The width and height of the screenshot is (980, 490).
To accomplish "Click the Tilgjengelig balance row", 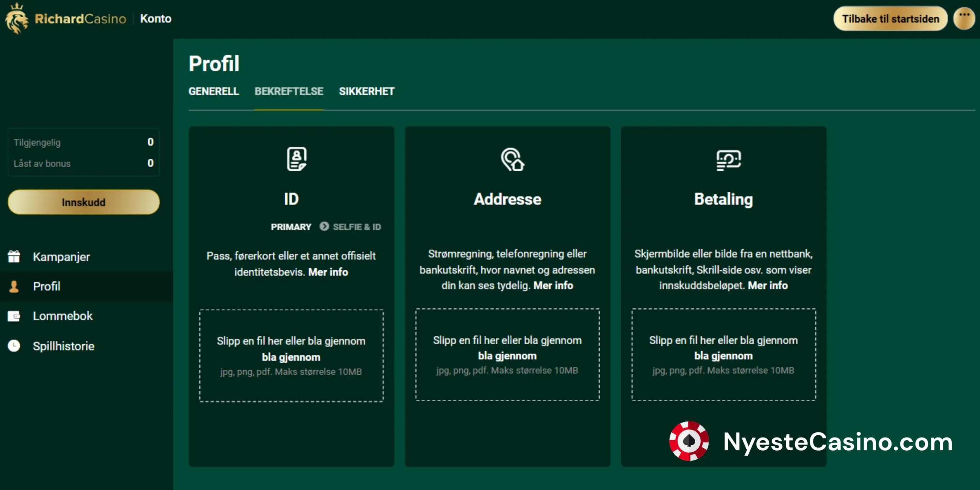I will (83, 142).
